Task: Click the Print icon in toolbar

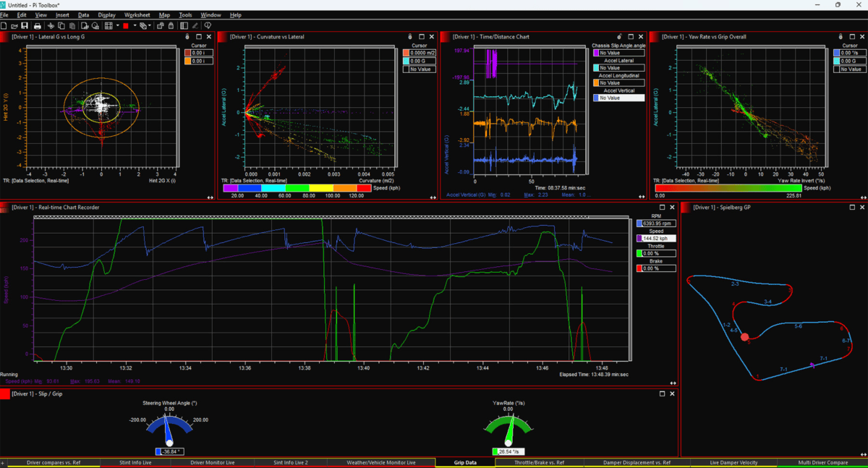Action: pos(38,25)
